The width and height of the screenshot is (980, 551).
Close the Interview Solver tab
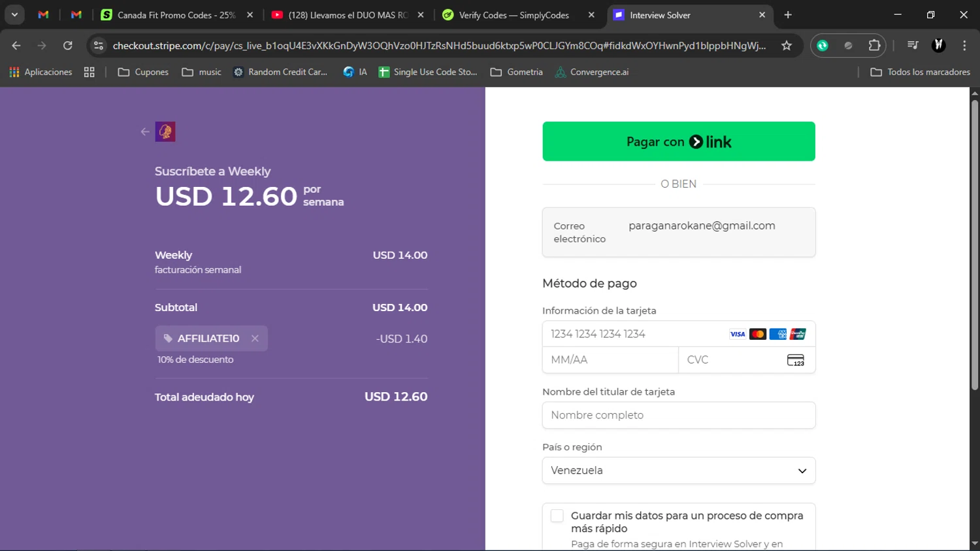pyautogui.click(x=762, y=14)
